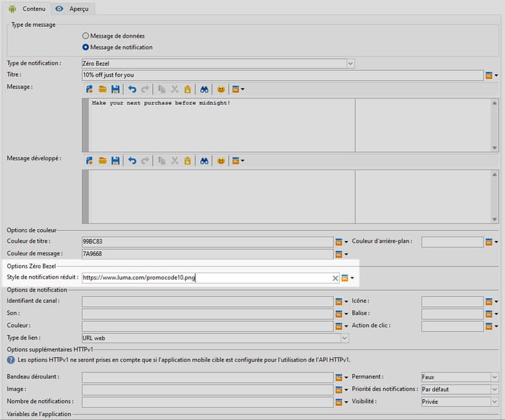
Task: Click the Image input field
Action: [207, 390]
